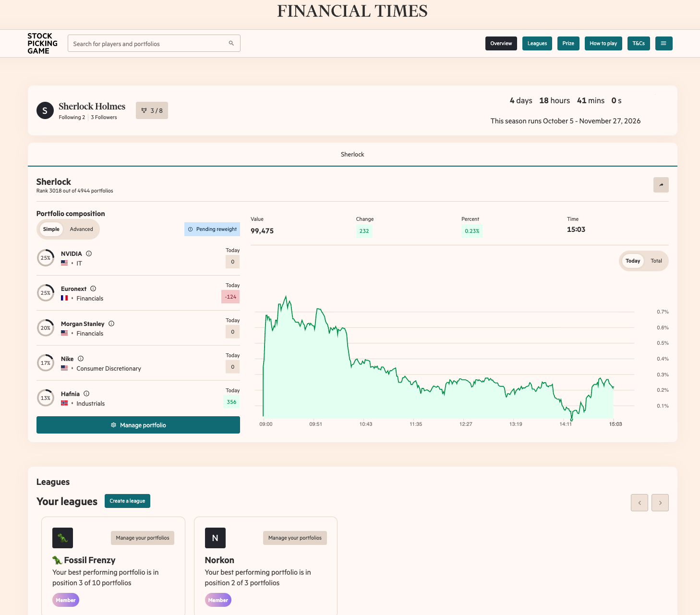Go to previous leagues page arrow
Image resolution: width=700 pixels, height=615 pixels.
[640, 503]
